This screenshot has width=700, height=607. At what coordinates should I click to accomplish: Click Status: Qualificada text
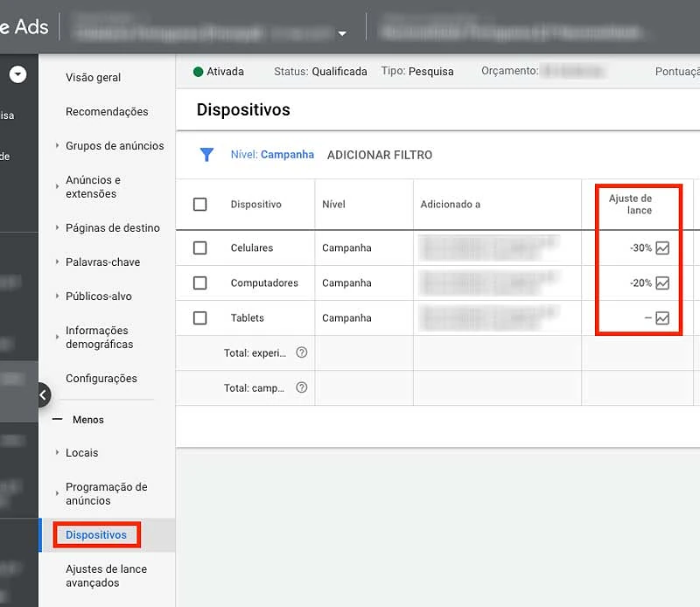(x=320, y=72)
